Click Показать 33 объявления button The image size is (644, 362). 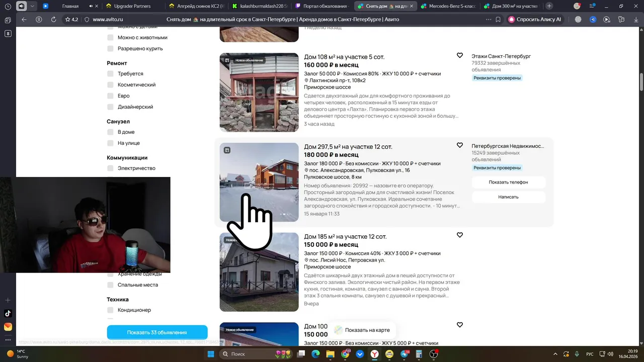[157, 332]
